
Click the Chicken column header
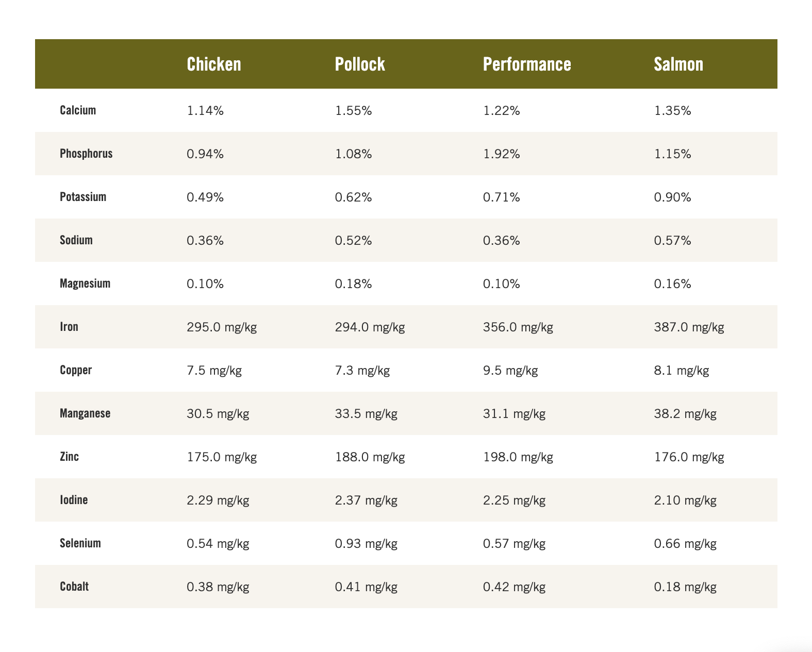(214, 64)
